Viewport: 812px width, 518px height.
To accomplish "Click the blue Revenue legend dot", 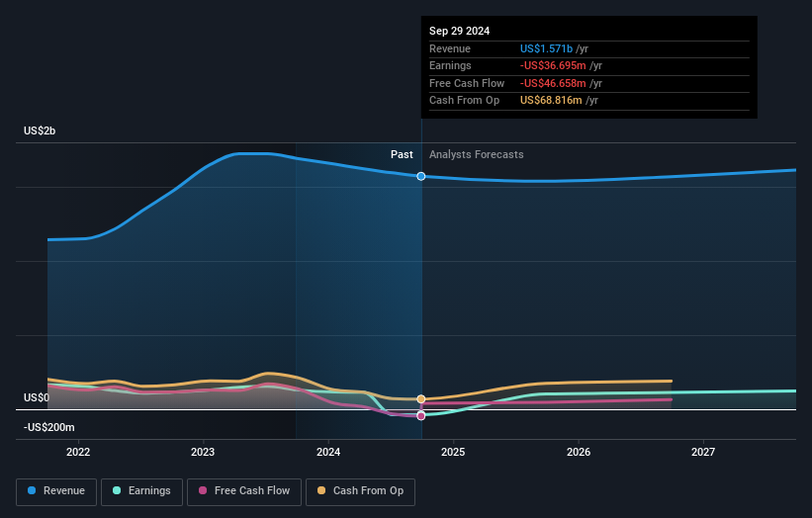I will pyautogui.click(x=32, y=490).
